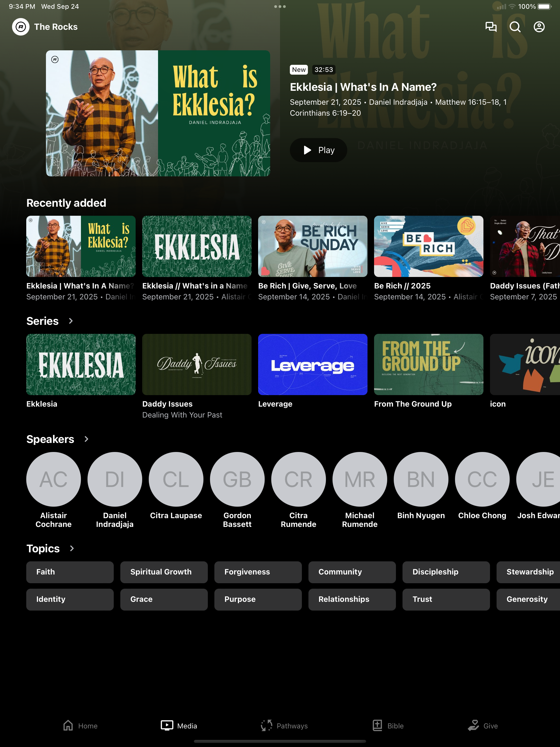Select speaker Michael Rumende avatar
The width and height of the screenshot is (560, 747).
coord(360,479)
